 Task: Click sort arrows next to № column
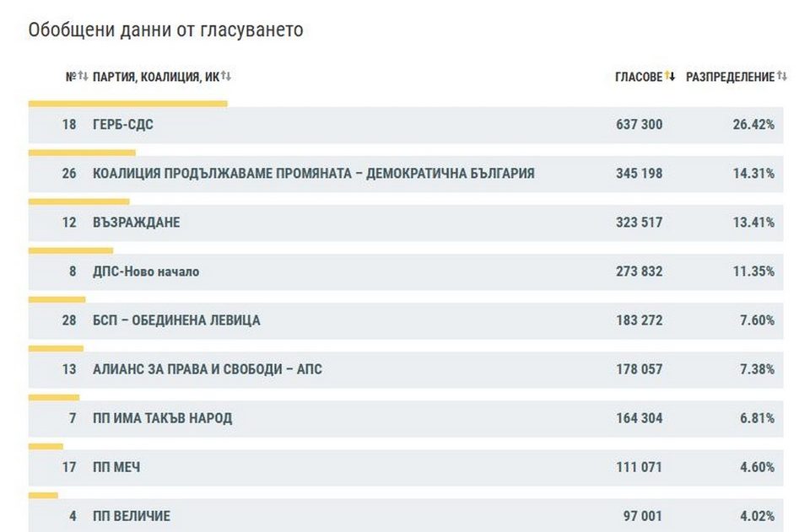tap(83, 77)
